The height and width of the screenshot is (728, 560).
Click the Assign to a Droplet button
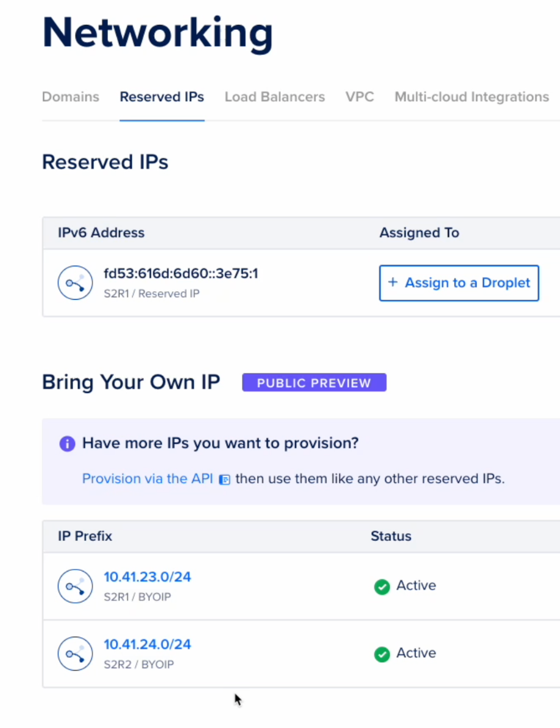click(x=459, y=283)
